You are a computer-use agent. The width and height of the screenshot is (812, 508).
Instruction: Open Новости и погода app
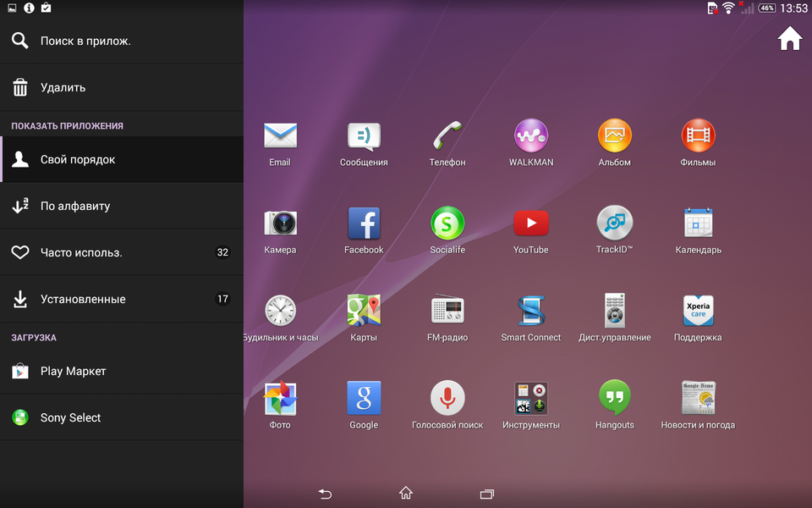(x=698, y=398)
